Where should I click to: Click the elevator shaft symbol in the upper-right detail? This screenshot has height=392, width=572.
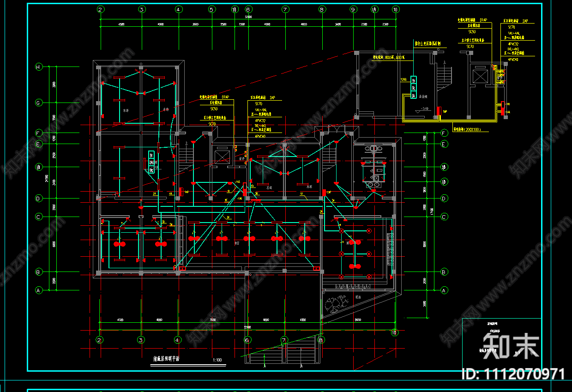point(480,76)
